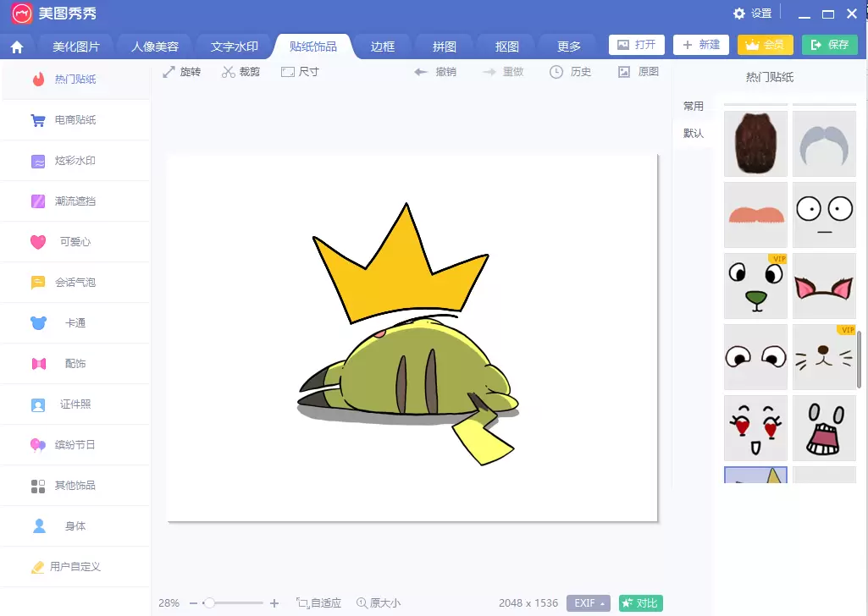
Task: Open the 证件照 ID photo category
Action: pos(75,404)
